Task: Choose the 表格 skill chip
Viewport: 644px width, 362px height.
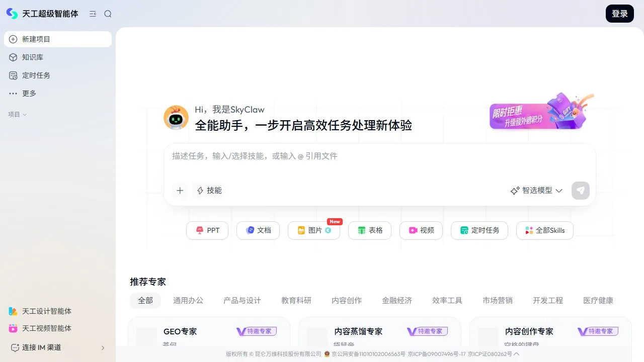Action: coord(370,230)
